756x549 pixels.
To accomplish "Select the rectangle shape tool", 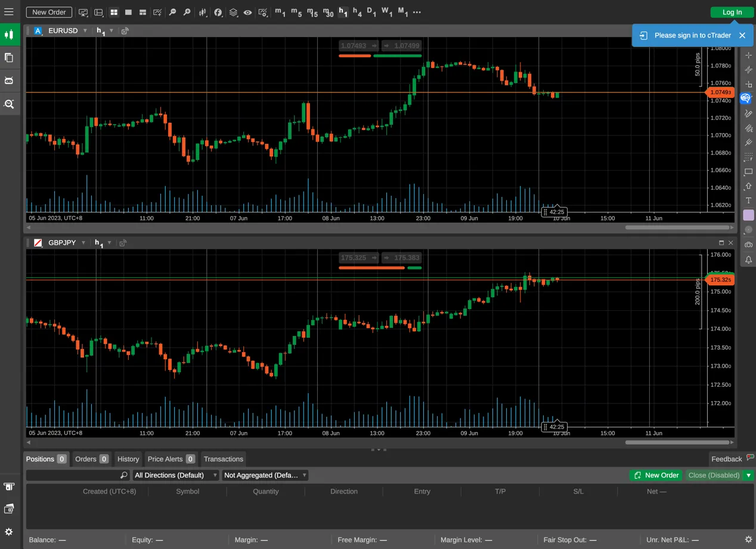I will [x=749, y=172].
